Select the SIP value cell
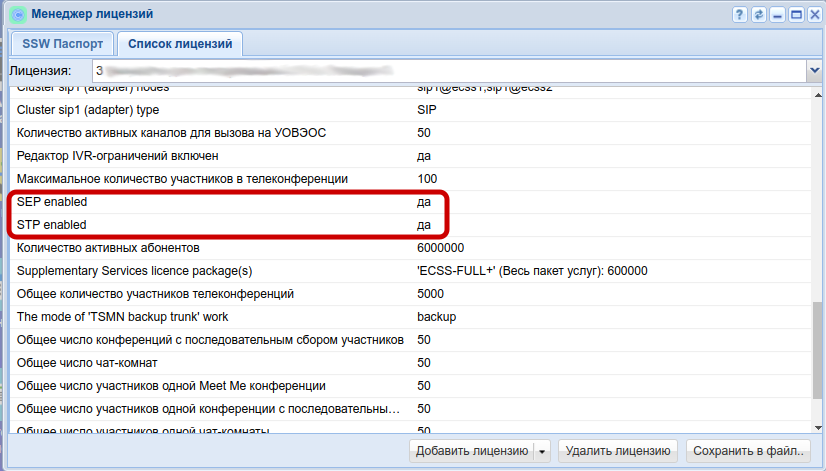826x471 pixels. 427,110
